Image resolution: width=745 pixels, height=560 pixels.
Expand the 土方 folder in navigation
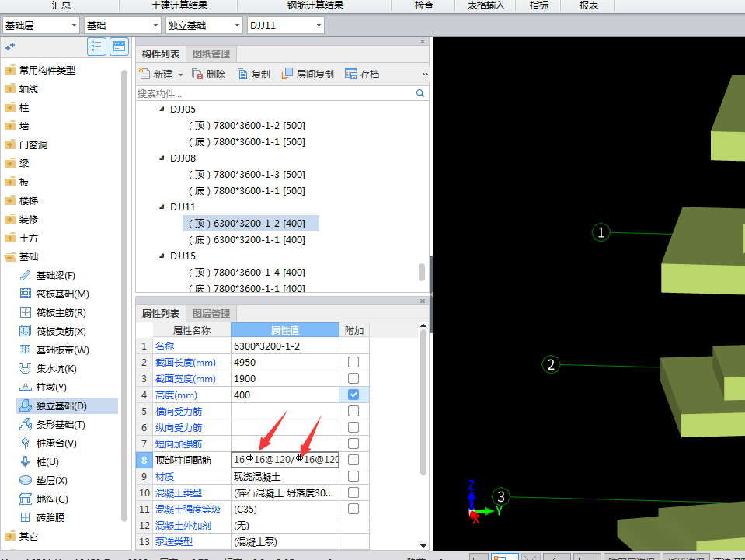[10, 238]
